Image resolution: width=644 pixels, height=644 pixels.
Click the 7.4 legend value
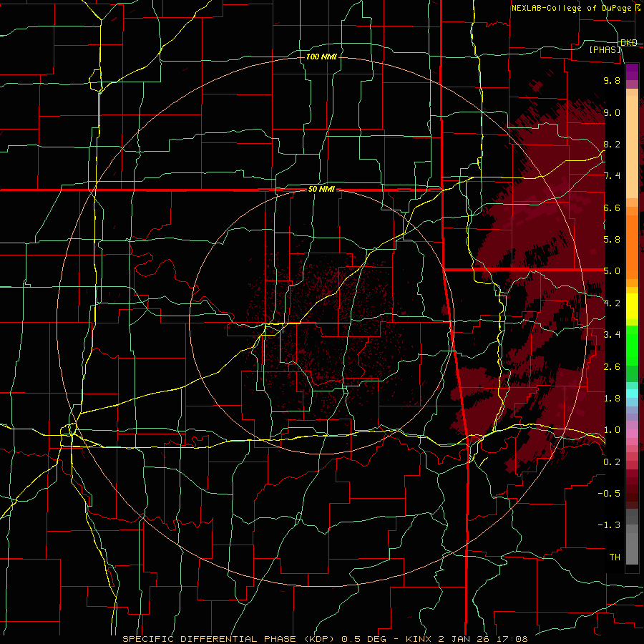coord(612,176)
